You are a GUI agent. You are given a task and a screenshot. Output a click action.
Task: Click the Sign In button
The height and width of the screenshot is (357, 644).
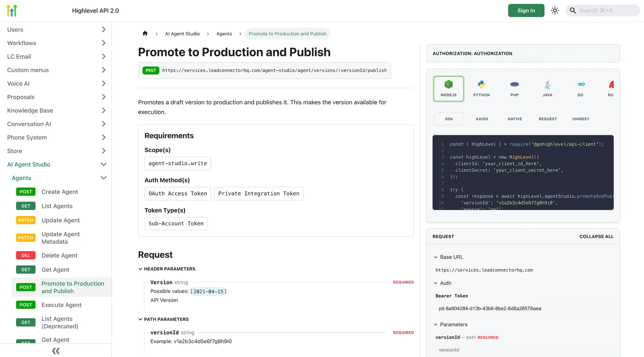click(x=526, y=10)
